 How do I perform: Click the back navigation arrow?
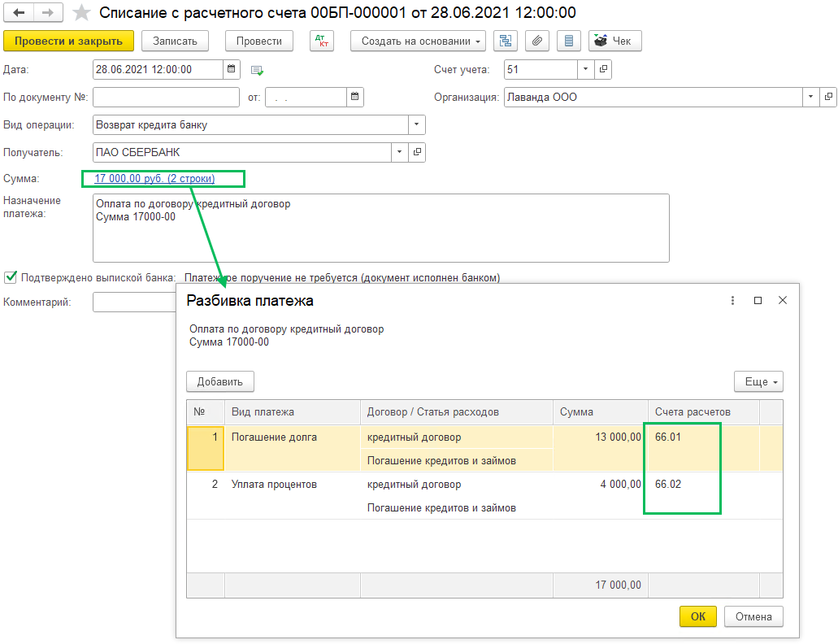coord(19,13)
